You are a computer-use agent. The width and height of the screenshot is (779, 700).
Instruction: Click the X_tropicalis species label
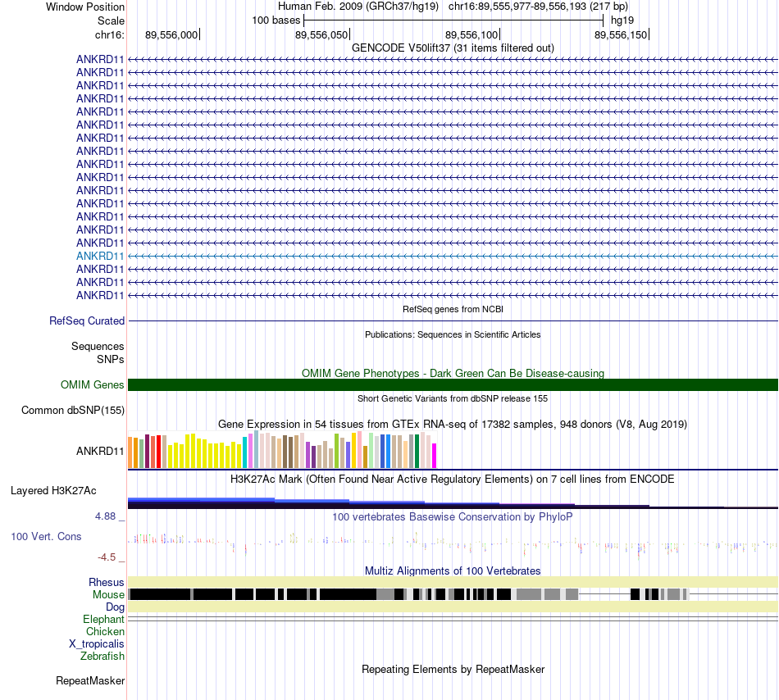click(x=97, y=644)
